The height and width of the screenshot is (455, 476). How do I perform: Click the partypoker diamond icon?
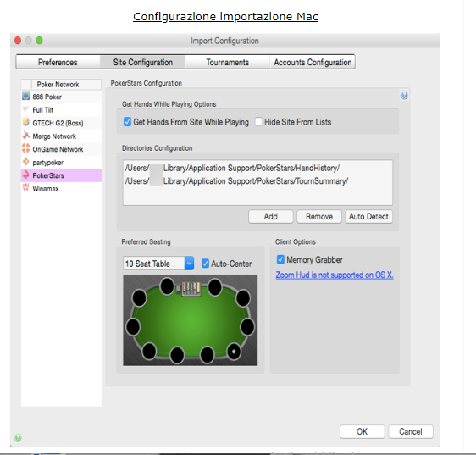pyautogui.click(x=26, y=162)
